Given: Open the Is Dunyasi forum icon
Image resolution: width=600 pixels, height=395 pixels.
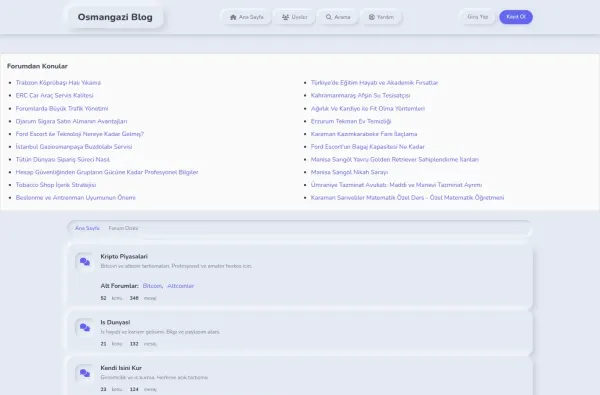Looking at the screenshot, I should click(x=85, y=328).
